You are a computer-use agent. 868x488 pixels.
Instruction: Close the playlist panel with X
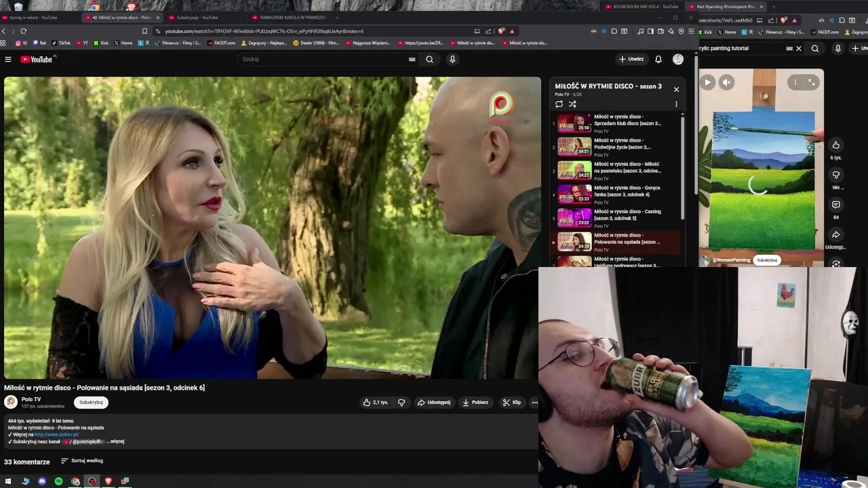(676, 89)
